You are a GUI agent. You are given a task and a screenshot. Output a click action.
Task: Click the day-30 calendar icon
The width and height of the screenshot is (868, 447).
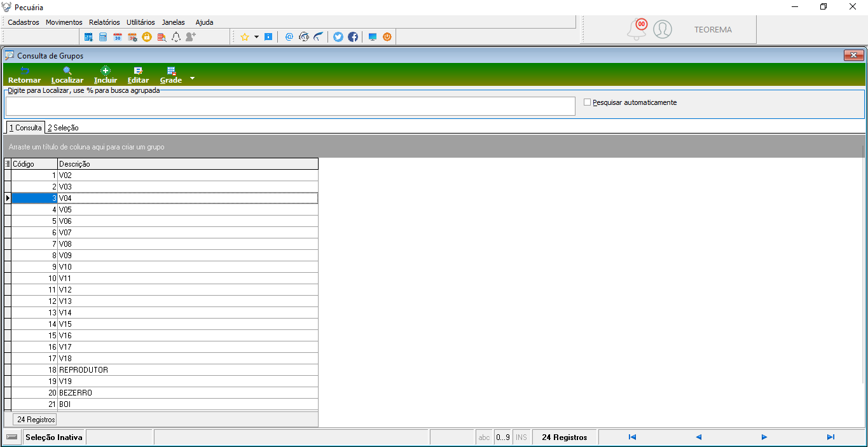tap(118, 37)
